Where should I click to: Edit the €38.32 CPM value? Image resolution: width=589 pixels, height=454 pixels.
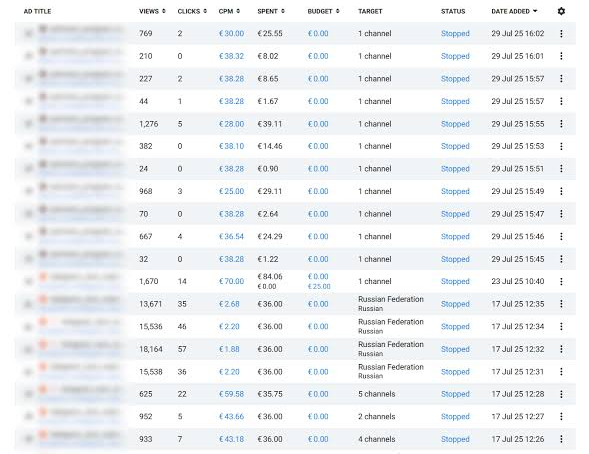tap(231, 56)
